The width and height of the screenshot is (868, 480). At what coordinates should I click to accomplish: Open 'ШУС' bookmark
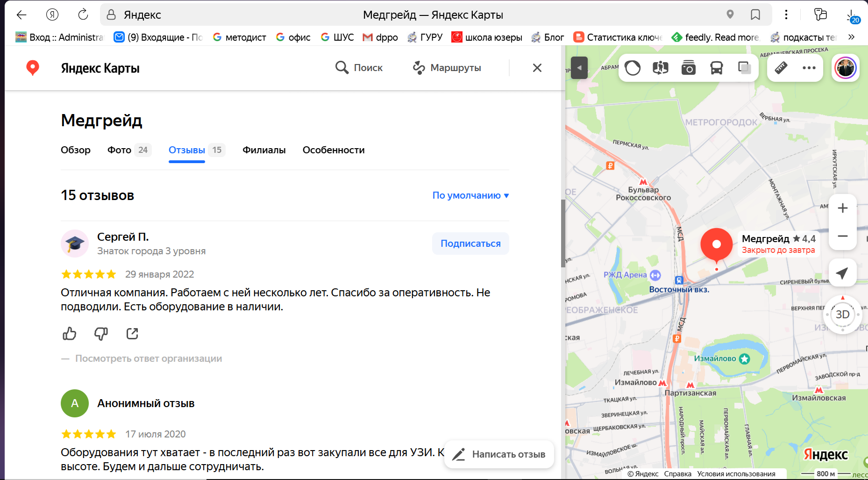337,37
